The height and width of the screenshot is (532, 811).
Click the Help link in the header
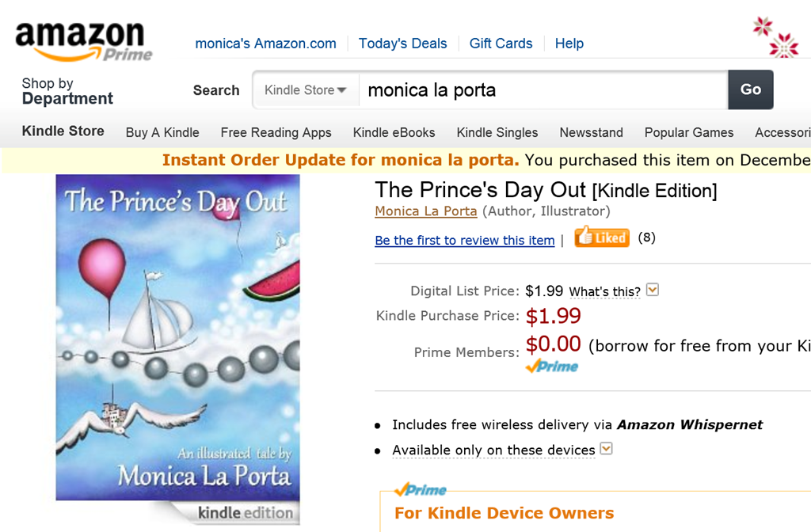coord(569,44)
